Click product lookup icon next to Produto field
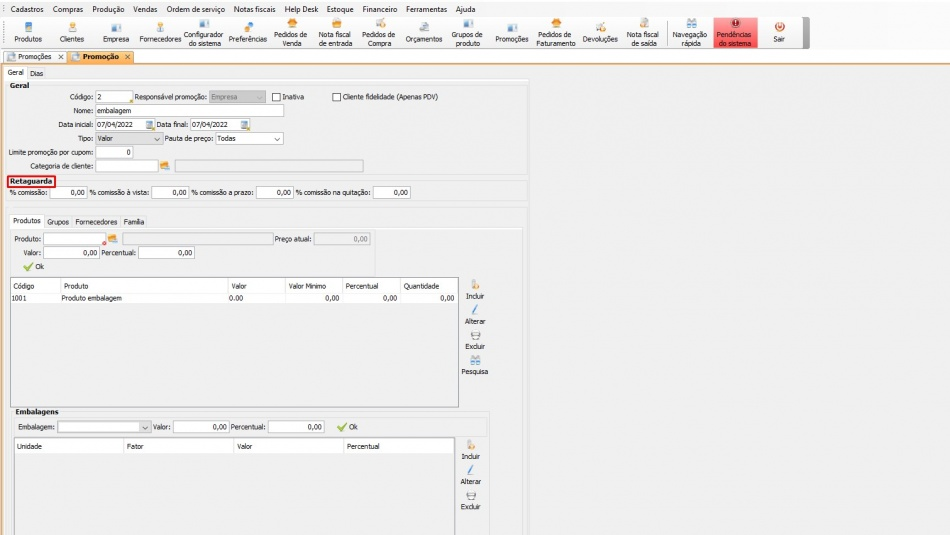 point(113,239)
